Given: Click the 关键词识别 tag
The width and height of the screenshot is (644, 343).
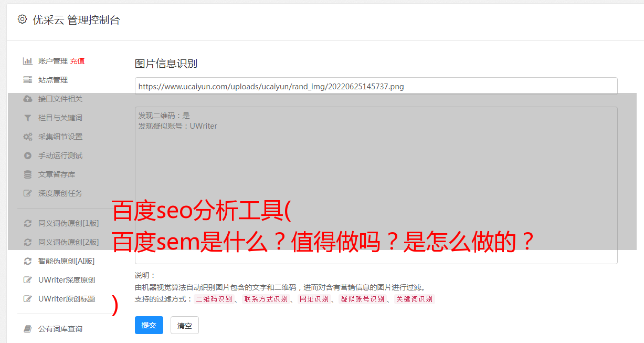Looking at the screenshot, I should [415, 299].
